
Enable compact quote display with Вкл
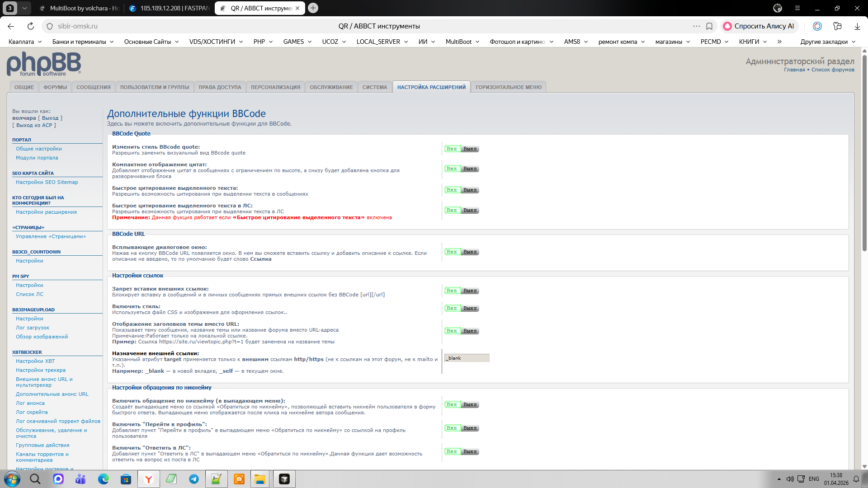point(452,169)
